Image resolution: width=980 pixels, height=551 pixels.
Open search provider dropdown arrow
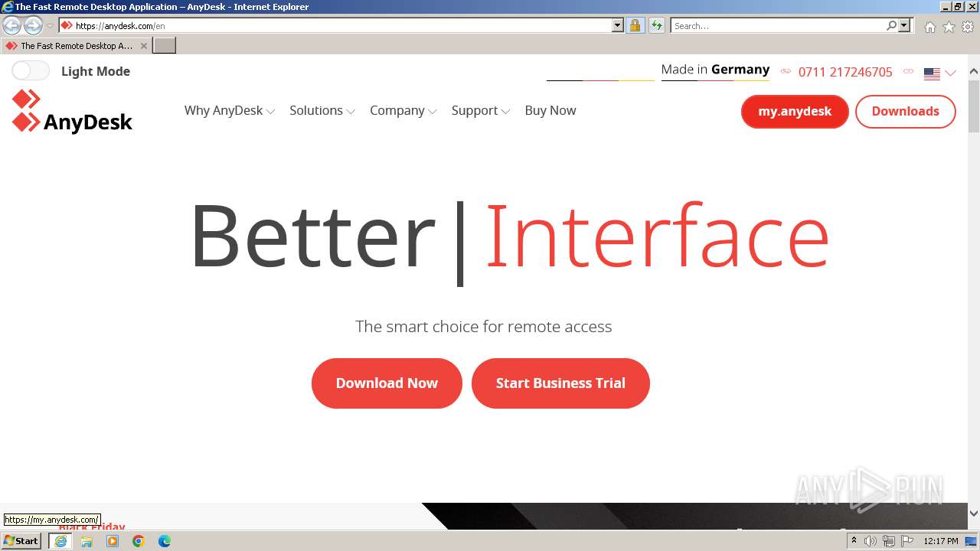[x=904, y=25]
